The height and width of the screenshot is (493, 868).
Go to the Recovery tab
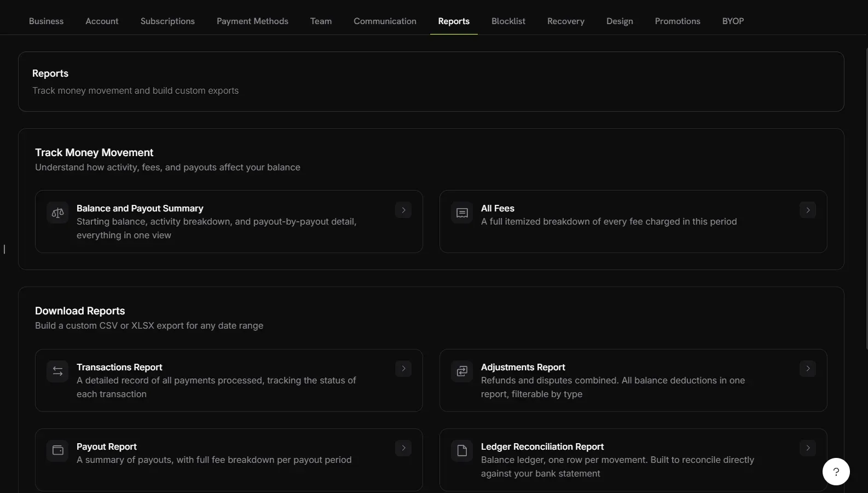(566, 21)
